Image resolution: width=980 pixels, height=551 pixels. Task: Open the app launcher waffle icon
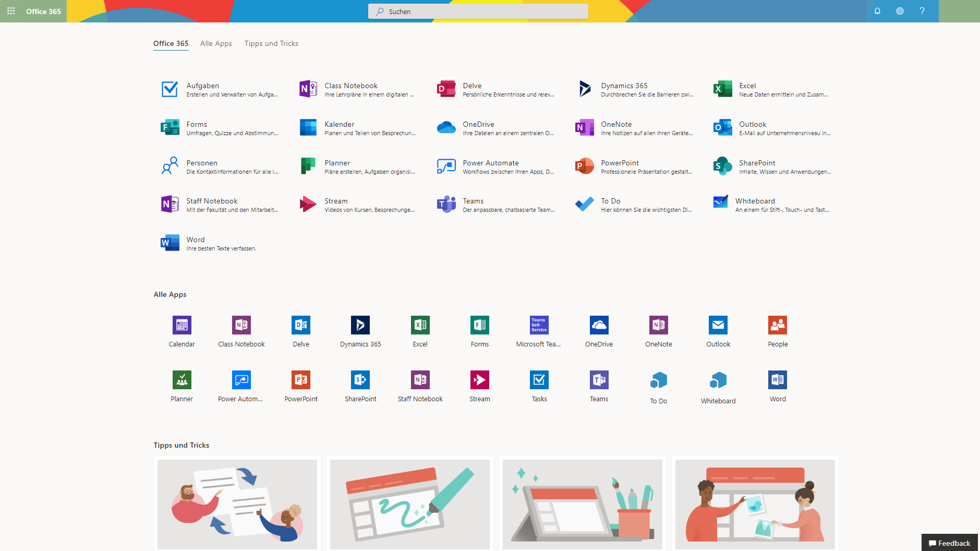coord(11,11)
